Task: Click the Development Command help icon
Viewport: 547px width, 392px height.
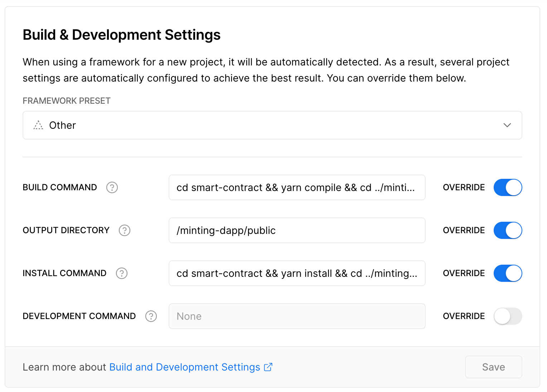Action: 151,316
